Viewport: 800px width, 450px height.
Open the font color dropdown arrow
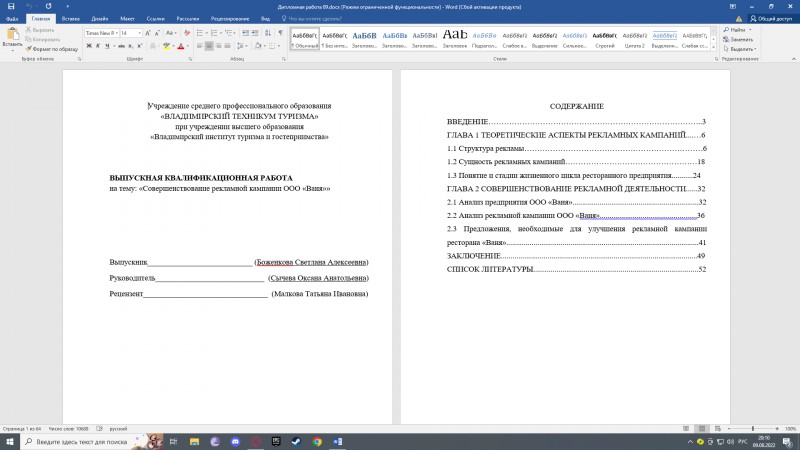click(x=187, y=46)
